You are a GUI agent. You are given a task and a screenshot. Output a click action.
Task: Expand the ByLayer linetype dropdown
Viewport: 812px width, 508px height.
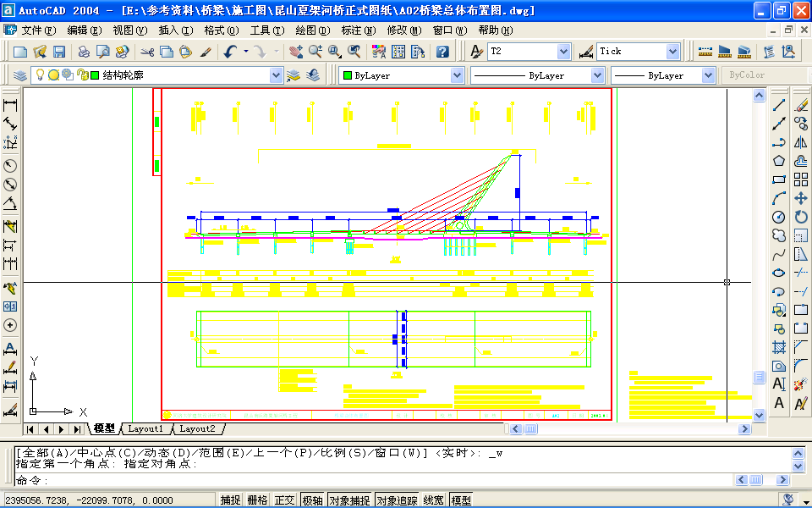point(598,75)
